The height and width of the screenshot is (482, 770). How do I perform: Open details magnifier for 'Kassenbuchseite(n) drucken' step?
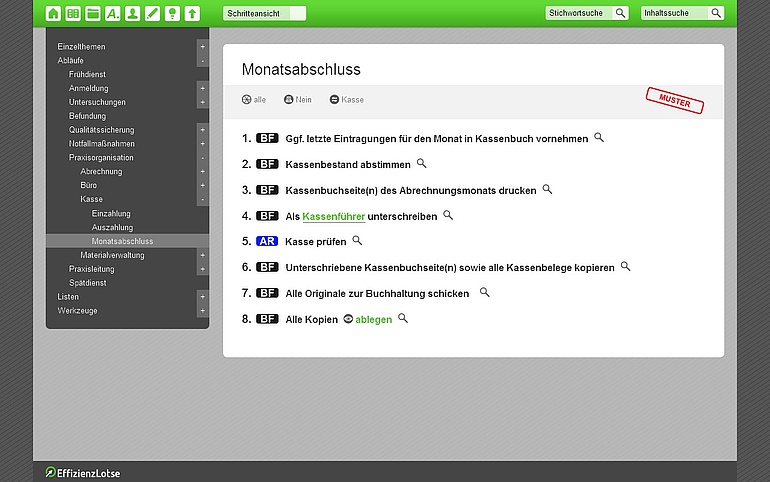pyautogui.click(x=547, y=189)
